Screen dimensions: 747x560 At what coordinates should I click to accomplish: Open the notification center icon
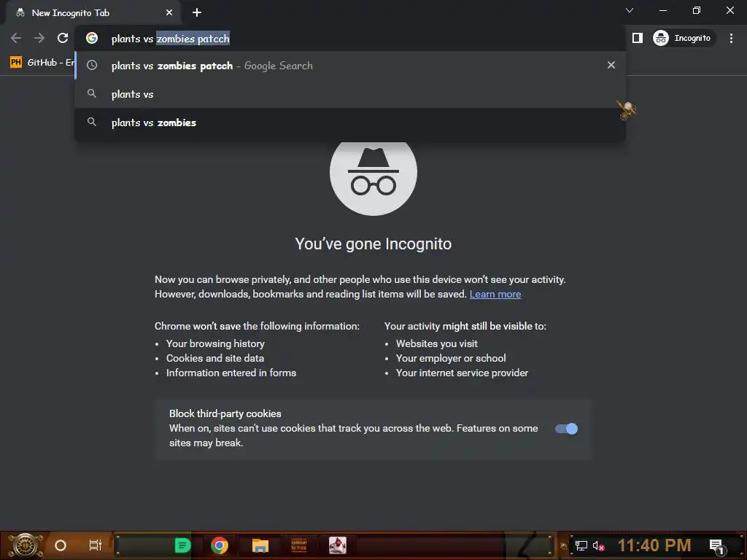coord(716,545)
